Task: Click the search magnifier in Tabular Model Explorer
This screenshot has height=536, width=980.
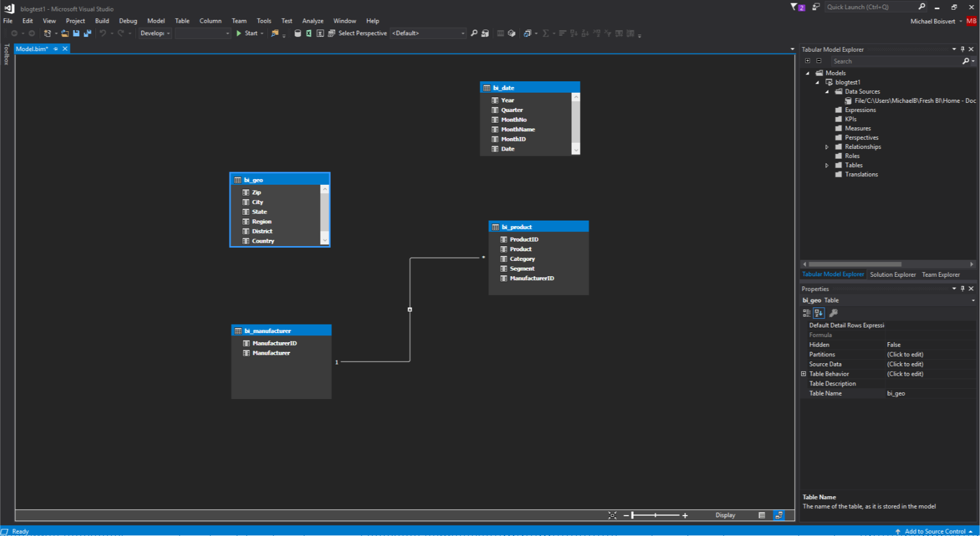Action: tap(965, 61)
